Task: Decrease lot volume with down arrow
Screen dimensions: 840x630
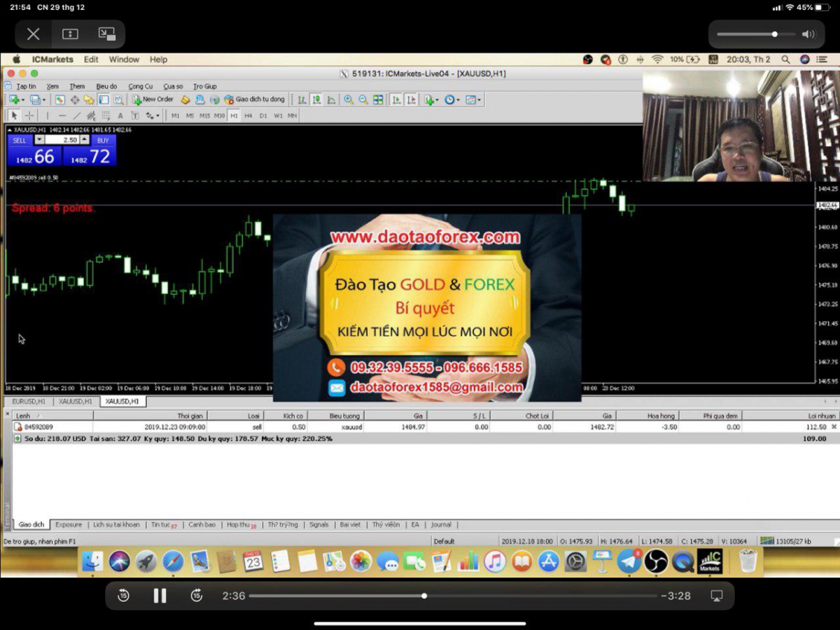Action: click(x=39, y=140)
